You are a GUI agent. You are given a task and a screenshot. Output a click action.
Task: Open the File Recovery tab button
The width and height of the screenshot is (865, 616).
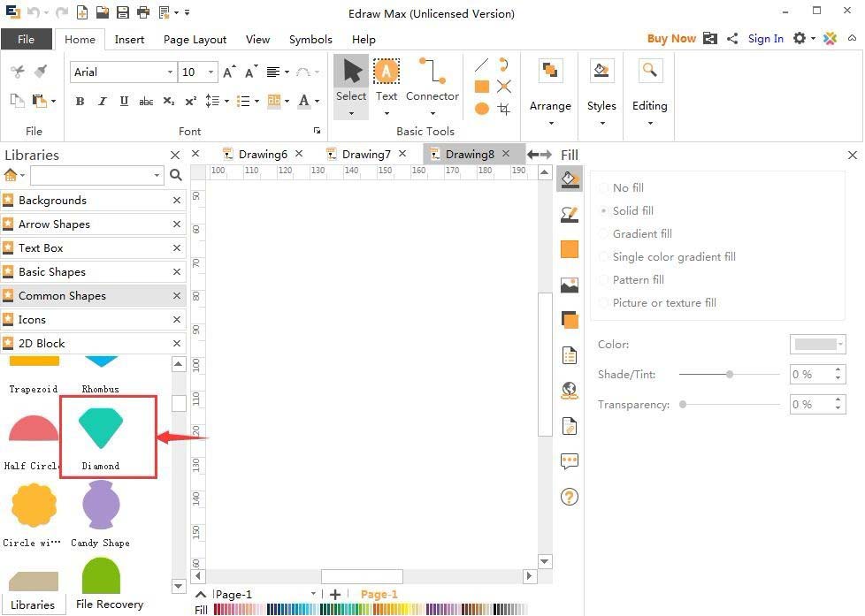tap(109, 605)
